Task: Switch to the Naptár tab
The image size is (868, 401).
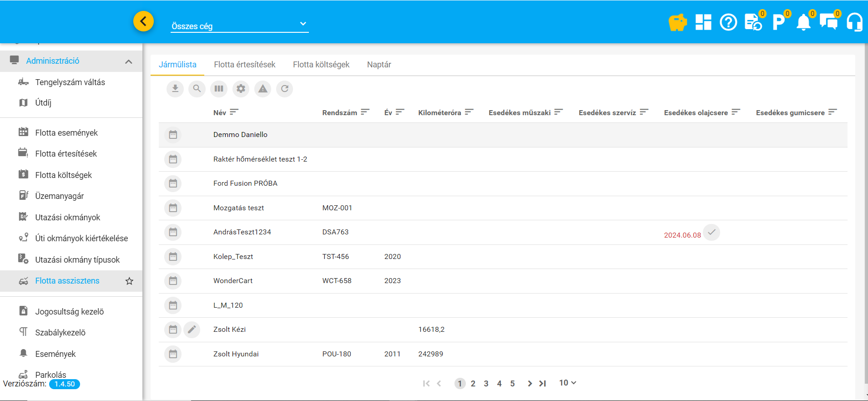Action: point(378,65)
